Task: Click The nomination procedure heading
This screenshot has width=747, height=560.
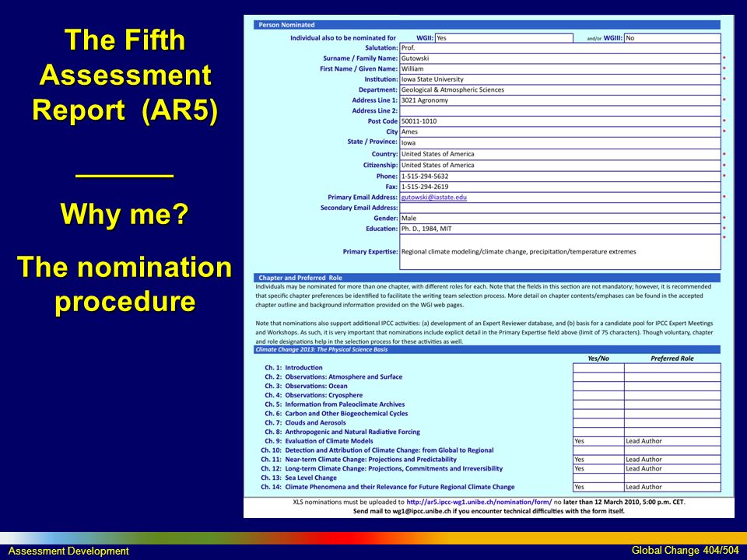Action: pyautogui.click(x=124, y=285)
